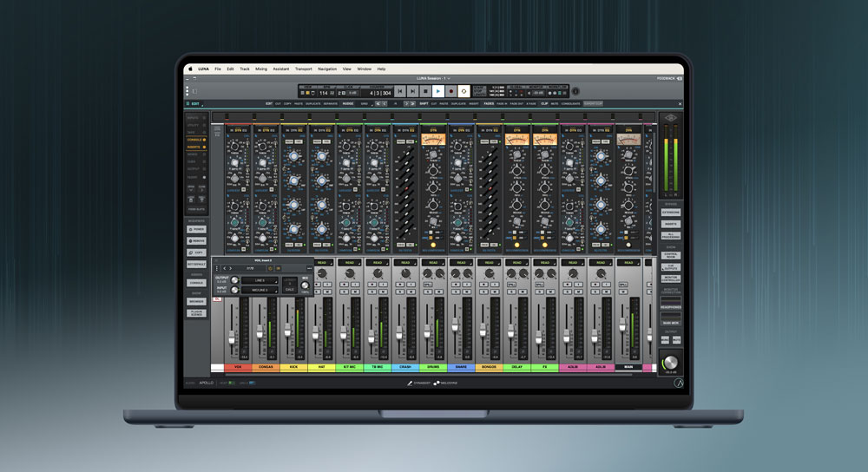Viewport: 868px width, 472px height.
Task: Open the Transport menu
Action: 303,69
